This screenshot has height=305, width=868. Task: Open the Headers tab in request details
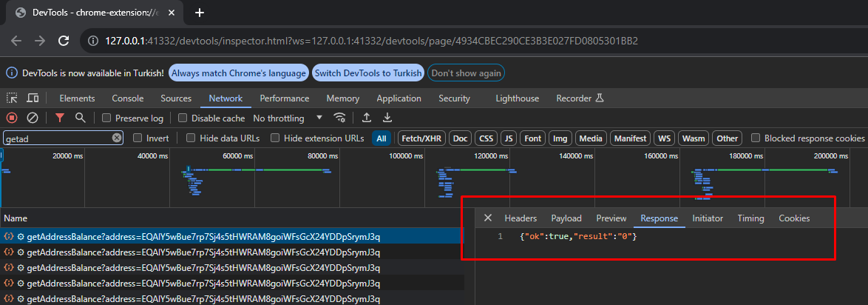point(521,218)
